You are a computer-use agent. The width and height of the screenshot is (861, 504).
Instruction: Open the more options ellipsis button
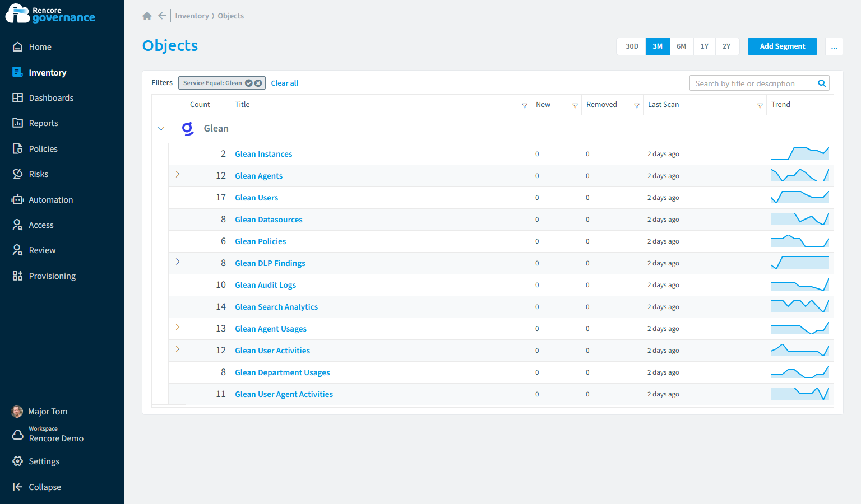834,46
